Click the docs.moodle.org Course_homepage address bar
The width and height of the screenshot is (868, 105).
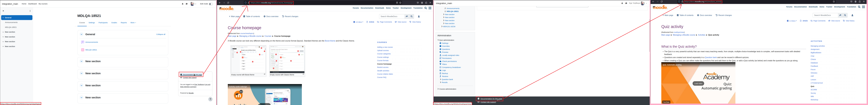272,3
